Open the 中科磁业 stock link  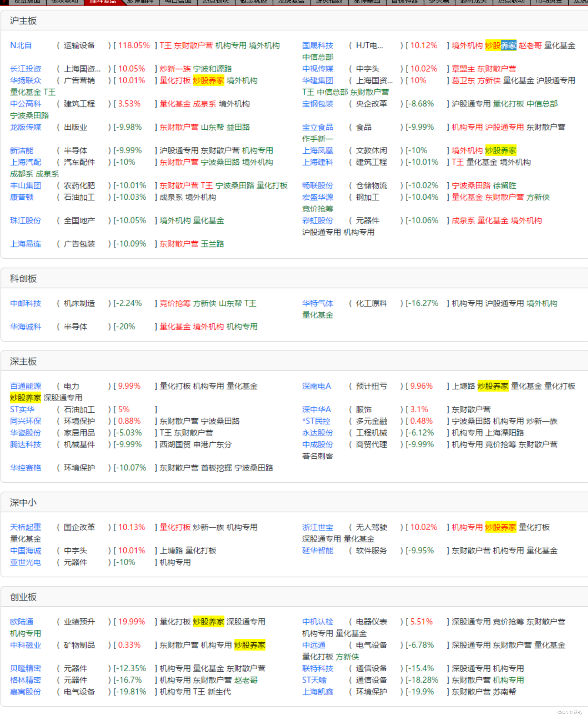pos(26,645)
